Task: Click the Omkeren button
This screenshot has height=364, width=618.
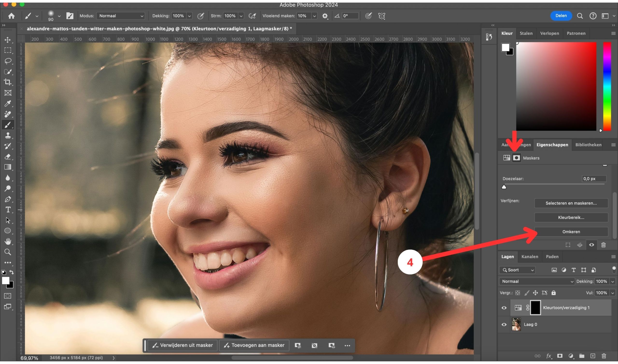Action: click(x=571, y=232)
